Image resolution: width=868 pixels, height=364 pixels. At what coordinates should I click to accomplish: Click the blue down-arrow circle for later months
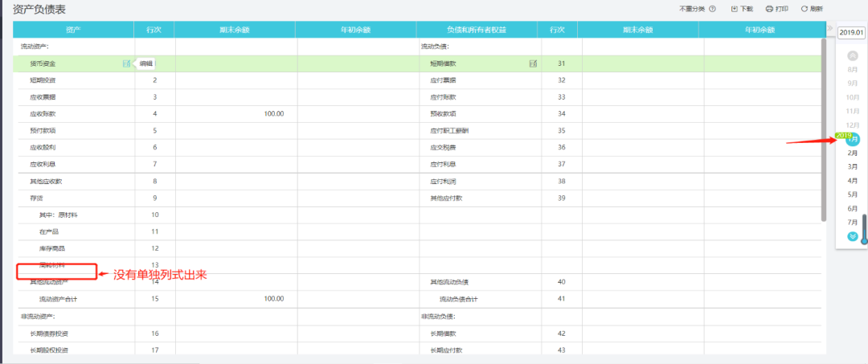pyautogui.click(x=853, y=236)
